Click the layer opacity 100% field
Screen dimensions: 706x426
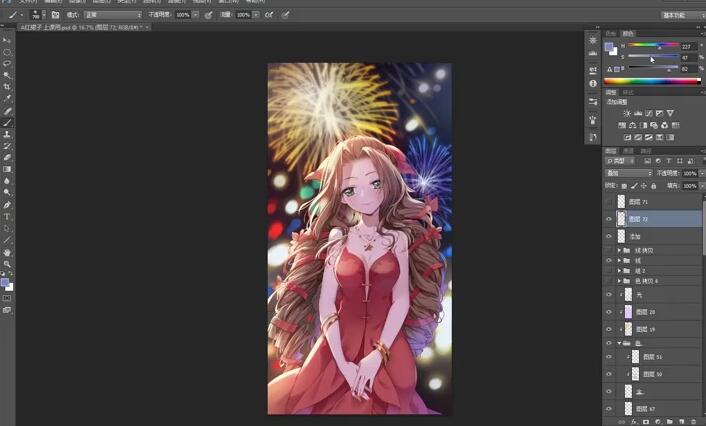click(689, 173)
